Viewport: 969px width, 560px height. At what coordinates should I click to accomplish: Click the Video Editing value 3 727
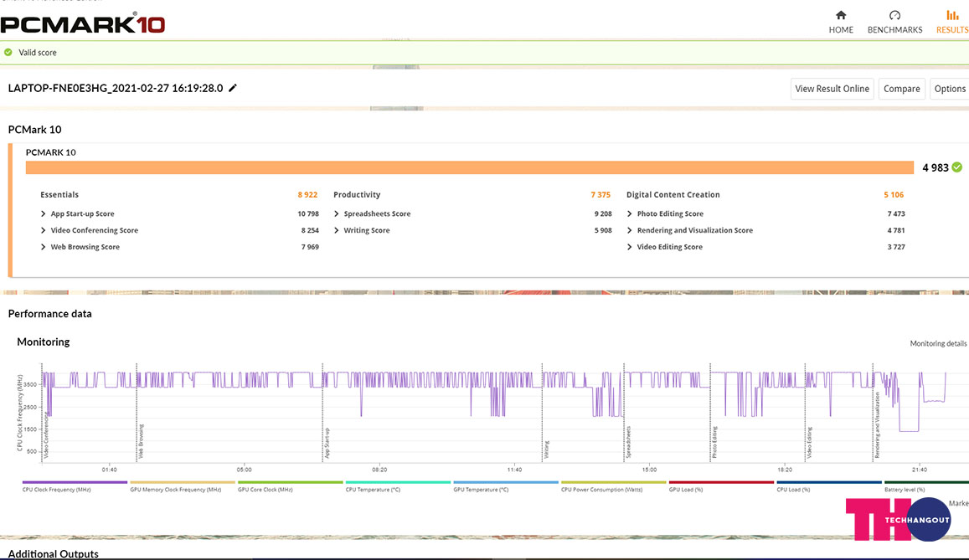[x=896, y=247]
